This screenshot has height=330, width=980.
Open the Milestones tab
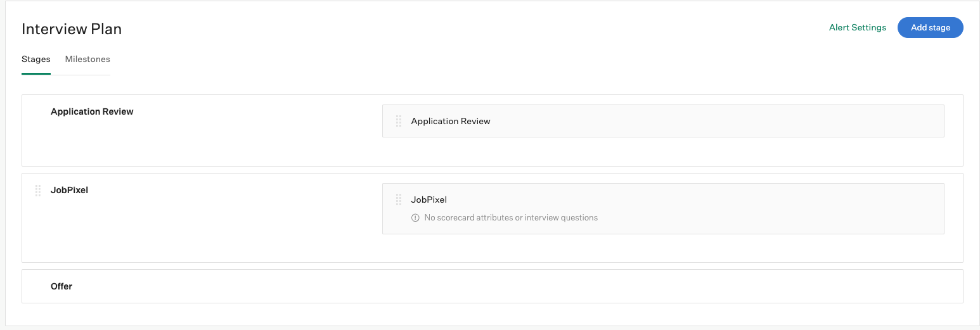(x=87, y=60)
